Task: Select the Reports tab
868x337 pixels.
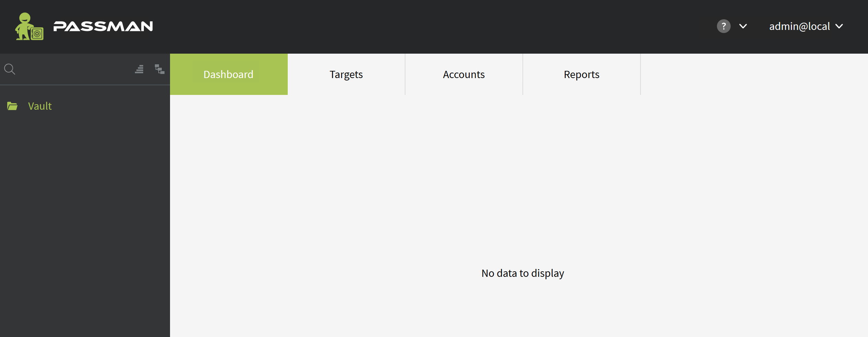Action: 581,74
